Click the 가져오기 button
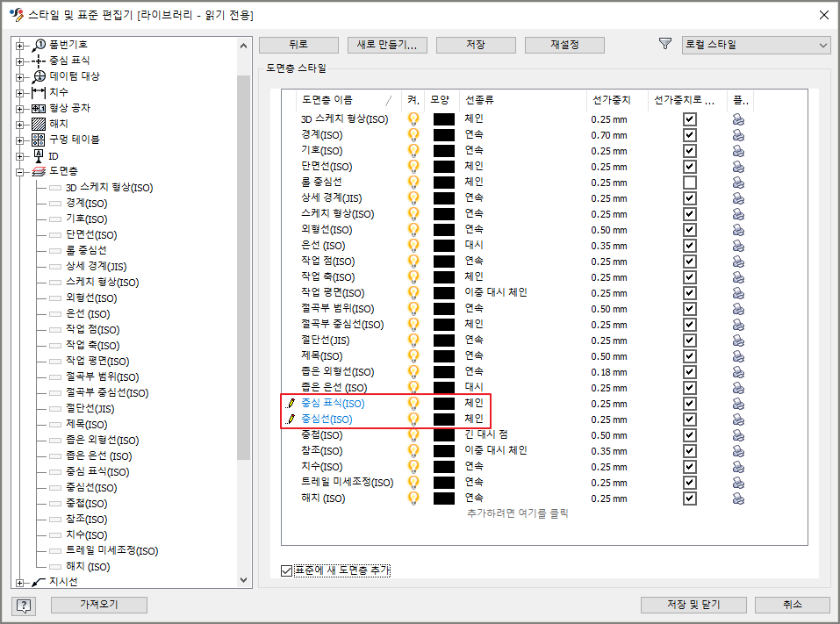Viewport: 840px width, 624px height. point(99,605)
